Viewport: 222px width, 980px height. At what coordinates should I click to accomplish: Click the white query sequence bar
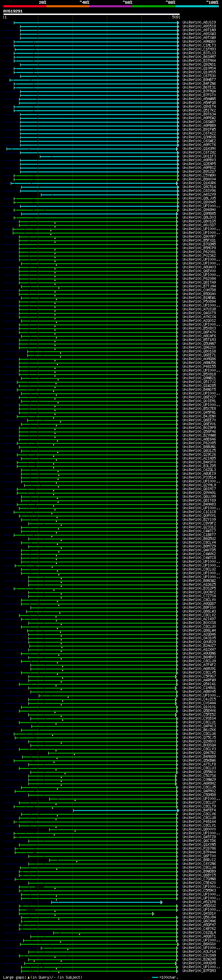tap(92, 14)
